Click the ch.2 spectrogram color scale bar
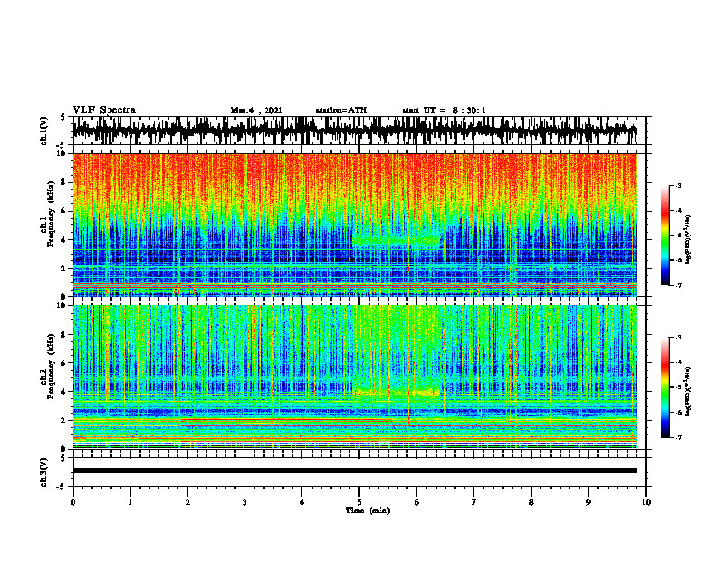This screenshot has height=563, width=728. [x=665, y=387]
